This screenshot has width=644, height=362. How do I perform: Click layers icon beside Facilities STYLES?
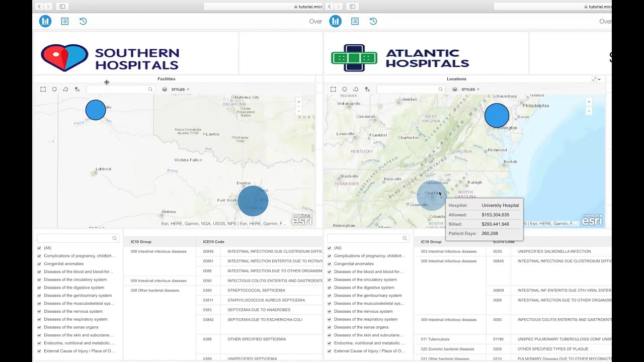(x=165, y=89)
